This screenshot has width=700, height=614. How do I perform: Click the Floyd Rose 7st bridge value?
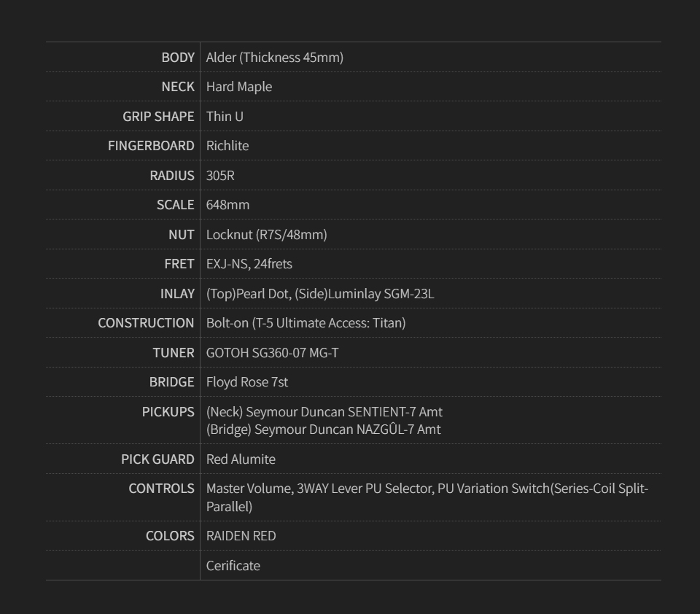246,382
